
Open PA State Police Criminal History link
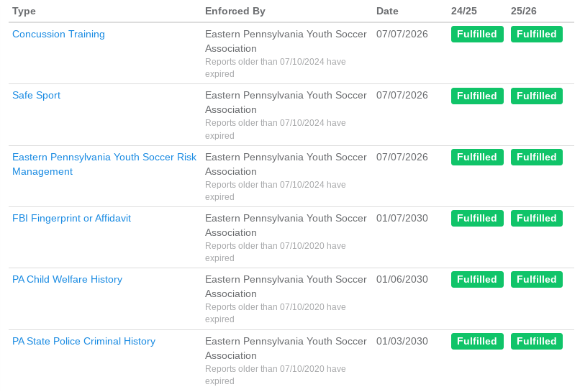[x=83, y=342]
